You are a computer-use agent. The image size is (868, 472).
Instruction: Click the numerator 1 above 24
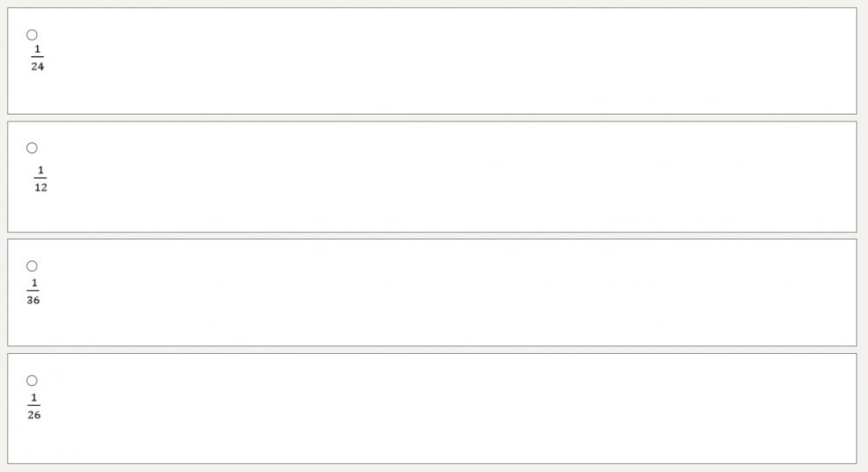[37, 49]
